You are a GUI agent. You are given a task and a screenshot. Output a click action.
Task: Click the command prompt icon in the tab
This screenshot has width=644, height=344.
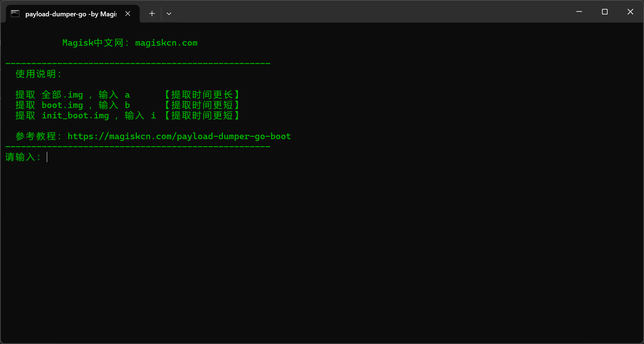(x=15, y=14)
